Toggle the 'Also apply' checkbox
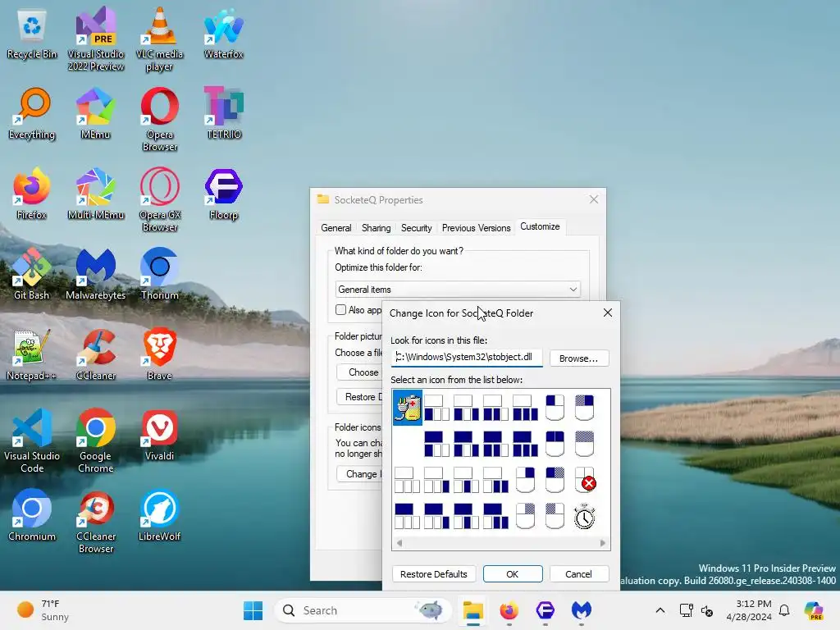 [340, 309]
